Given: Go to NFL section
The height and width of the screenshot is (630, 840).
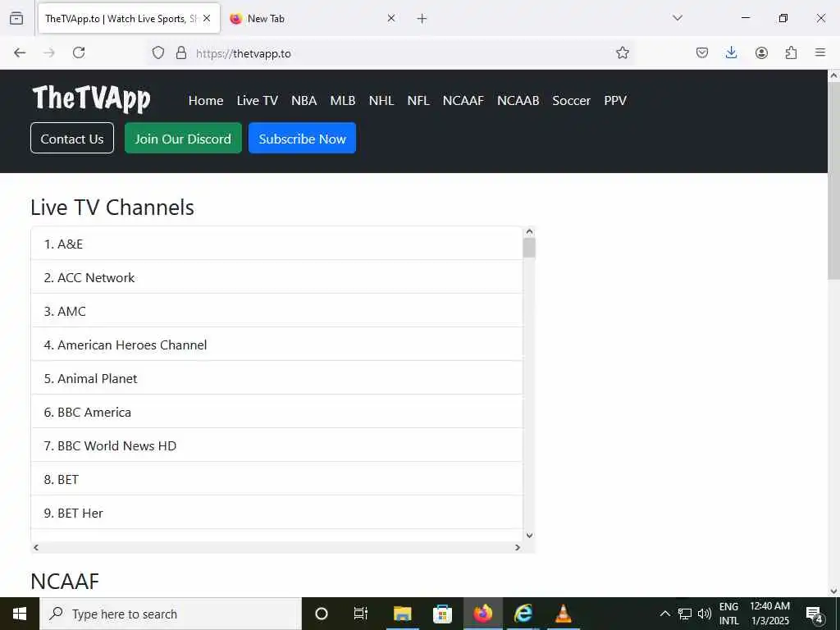Looking at the screenshot, I should tap(418, 100).
